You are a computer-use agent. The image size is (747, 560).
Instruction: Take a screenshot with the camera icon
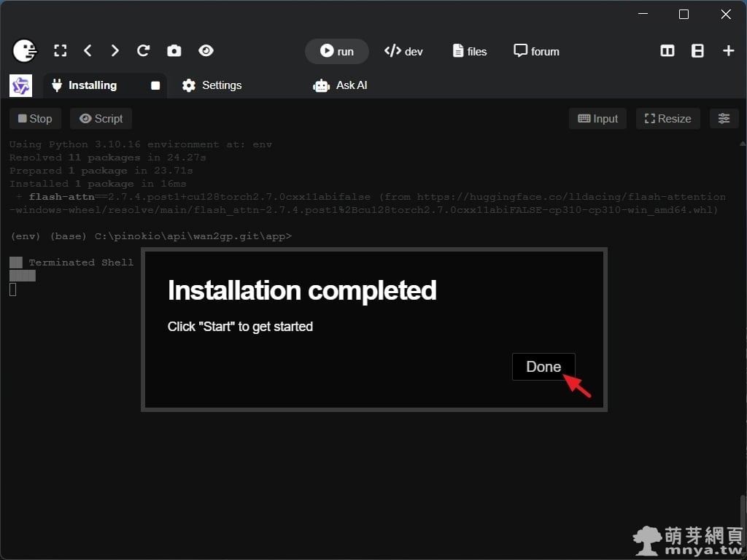pos(174,51)
